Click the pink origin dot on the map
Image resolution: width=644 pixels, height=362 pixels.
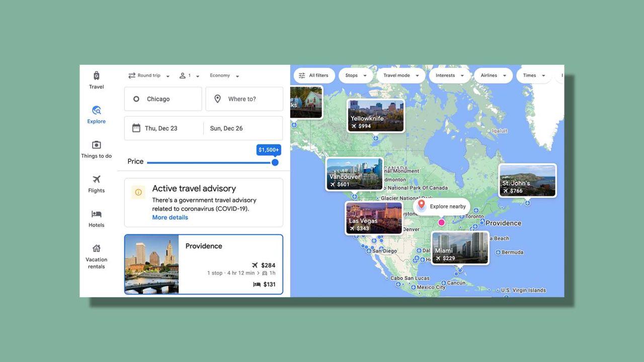441,222
